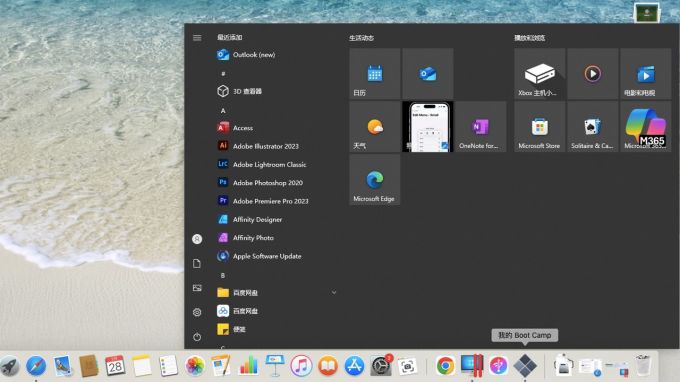Open the Microsoft Edge tile
The height and width of the screenshot is (382, 680).
[375, 180]
